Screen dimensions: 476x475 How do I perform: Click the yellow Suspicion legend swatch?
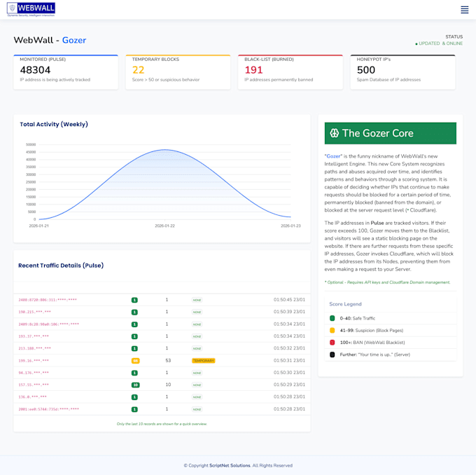tap(332, 331)
